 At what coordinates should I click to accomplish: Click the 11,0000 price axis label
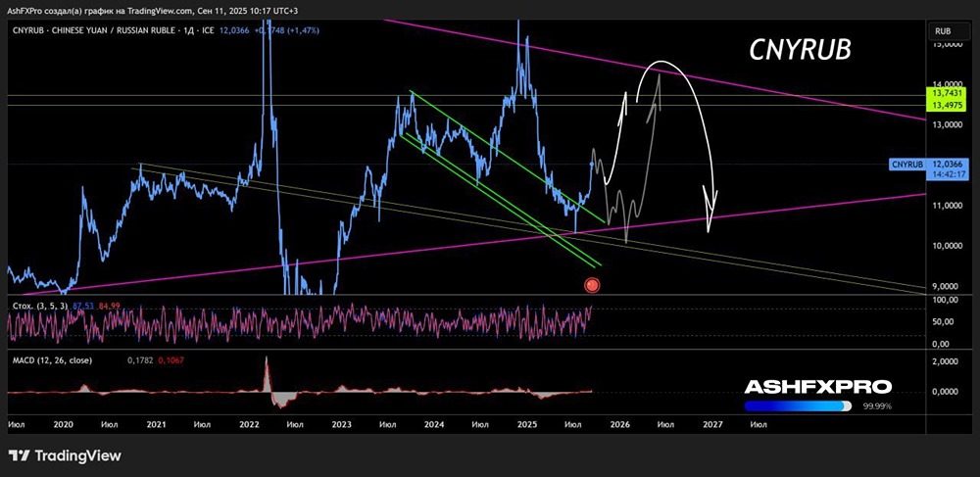[948, 206]
